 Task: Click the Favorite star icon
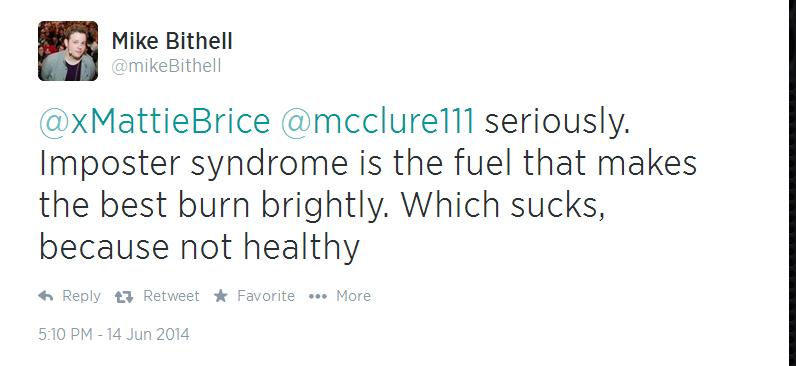pyautogui.click(x=221, y=295)
